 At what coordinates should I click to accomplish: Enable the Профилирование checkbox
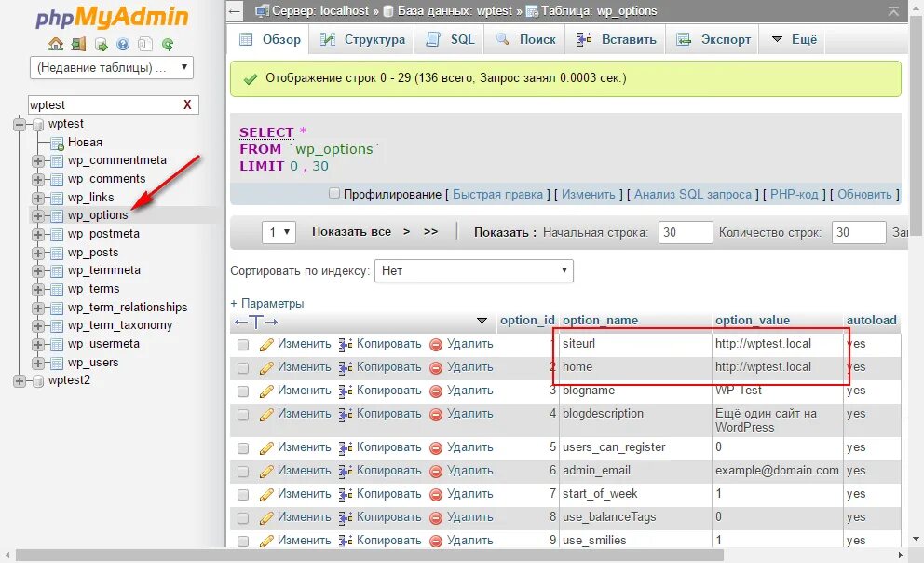click(333, 194)
